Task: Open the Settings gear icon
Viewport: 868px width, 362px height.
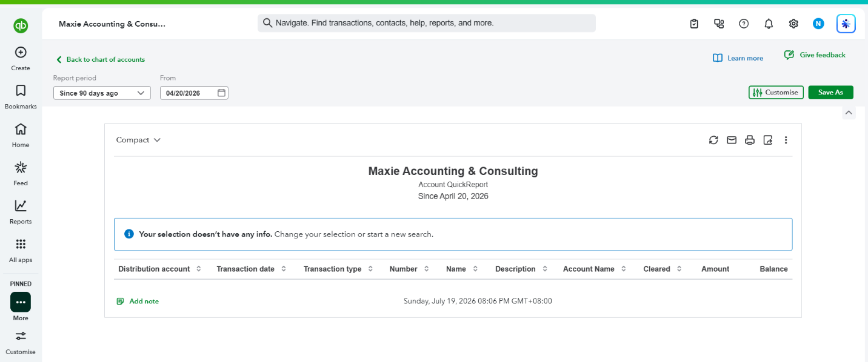Action: click(x=793, y=24)
